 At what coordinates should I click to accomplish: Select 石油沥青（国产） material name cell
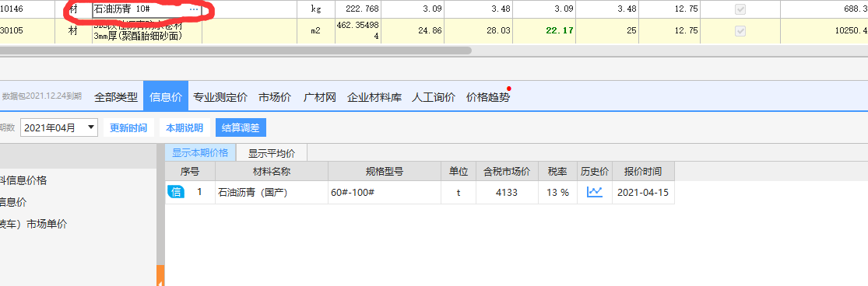pyautogui.click(x=272, y=192)
